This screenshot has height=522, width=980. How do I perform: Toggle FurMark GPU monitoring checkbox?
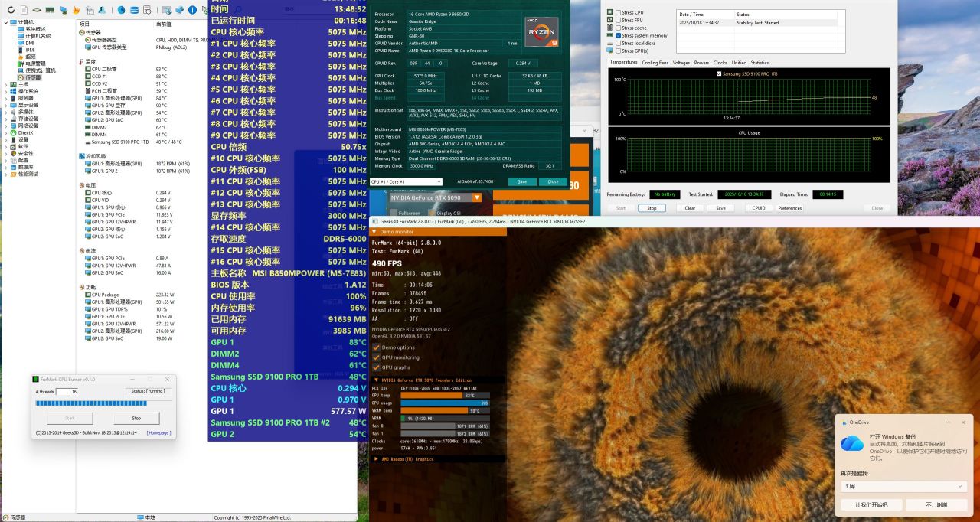tap(376, 357)
